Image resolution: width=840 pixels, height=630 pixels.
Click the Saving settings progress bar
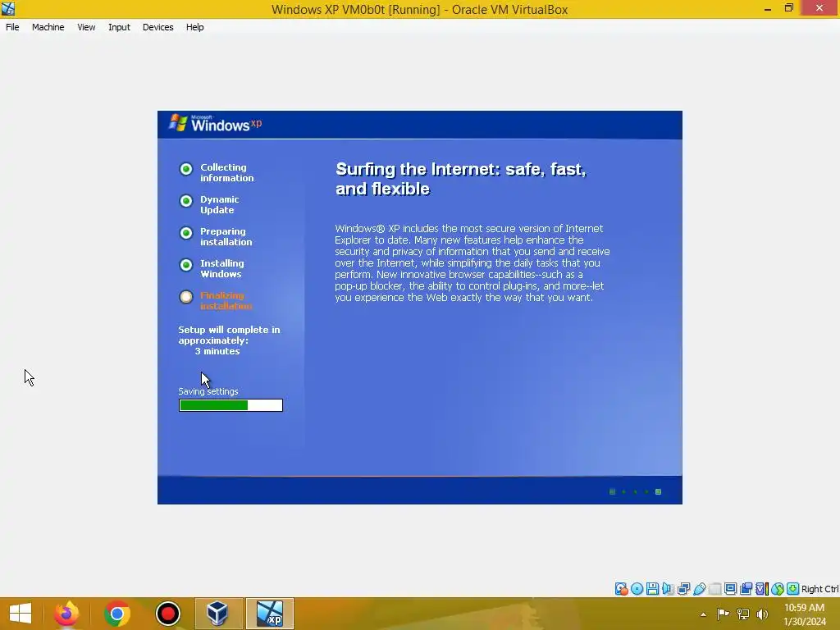(231, 405)
